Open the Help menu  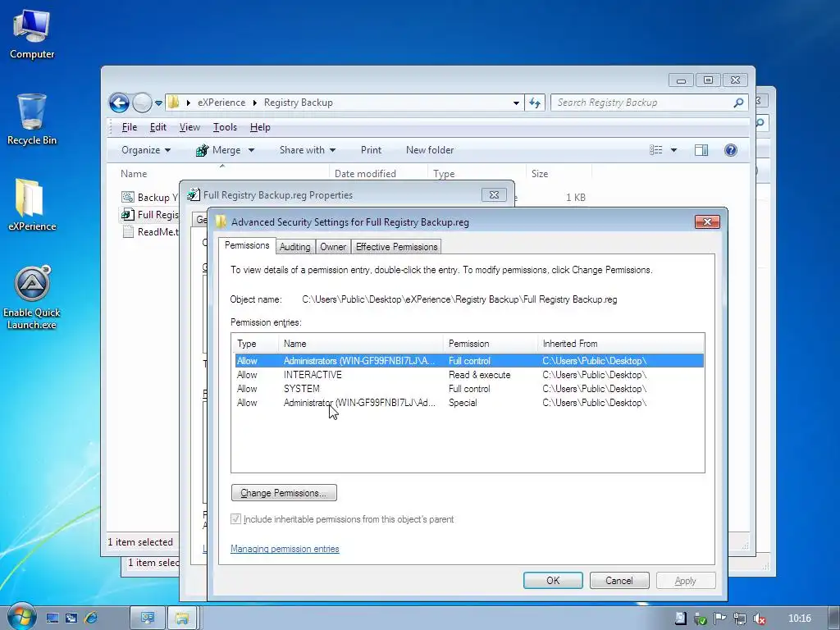pyautogui.click(x=260, y=127)
